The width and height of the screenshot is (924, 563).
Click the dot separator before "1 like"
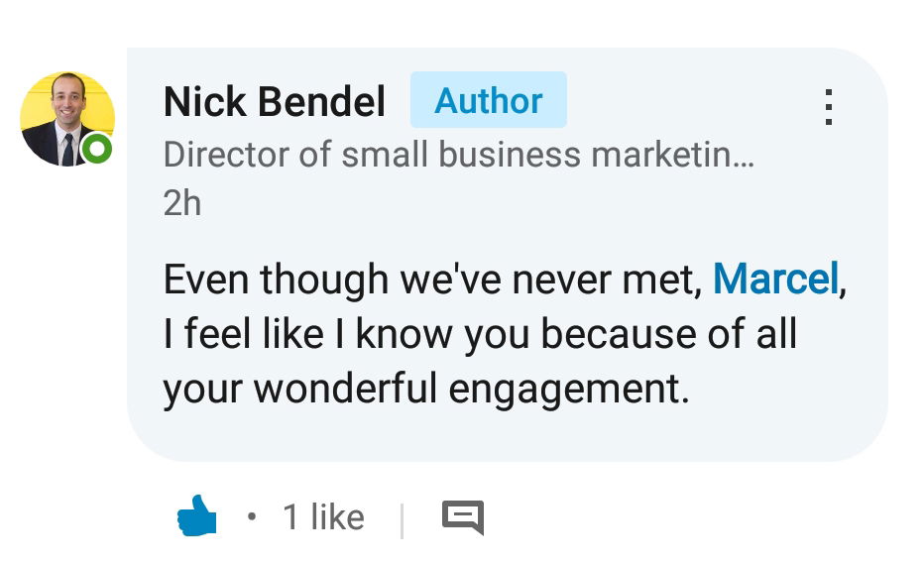click(252, 516)
